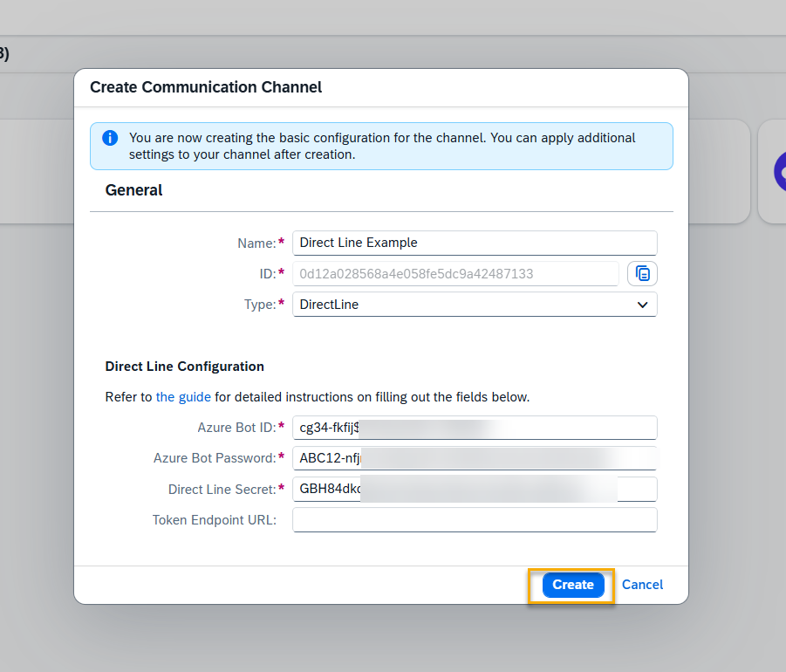Click the info icon in the blue banner
The height and width of the screenshot is (672, 786).
point(110,138)
